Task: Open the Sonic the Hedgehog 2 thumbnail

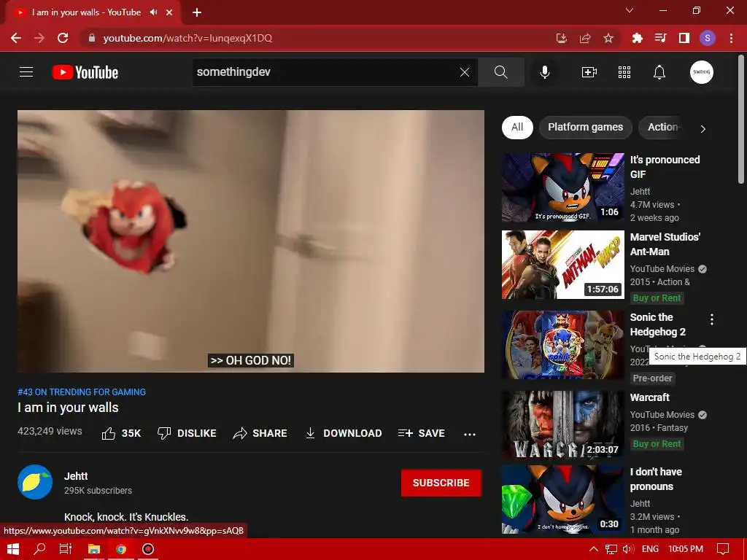Action: [x=562, y=345]
